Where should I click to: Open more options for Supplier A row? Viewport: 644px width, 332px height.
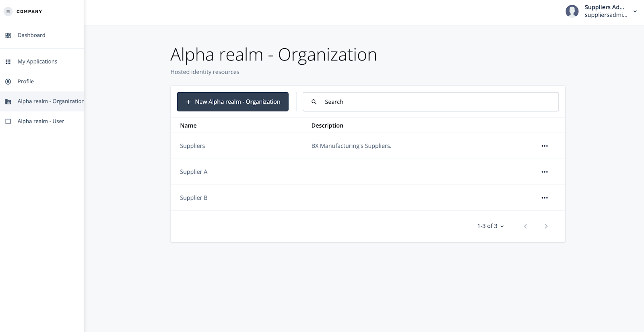pos(545,172)
